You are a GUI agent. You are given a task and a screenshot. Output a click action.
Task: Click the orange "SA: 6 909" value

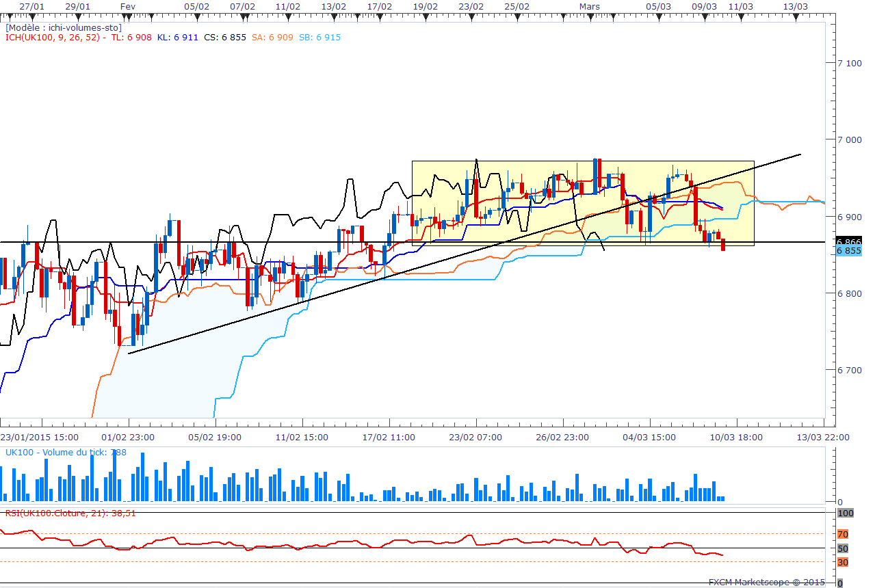[272, 38]
